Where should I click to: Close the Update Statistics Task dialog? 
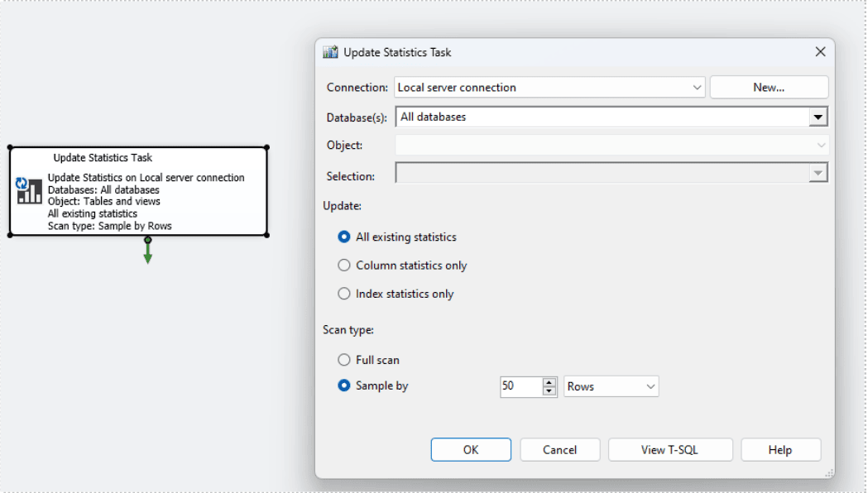[820, 51]
